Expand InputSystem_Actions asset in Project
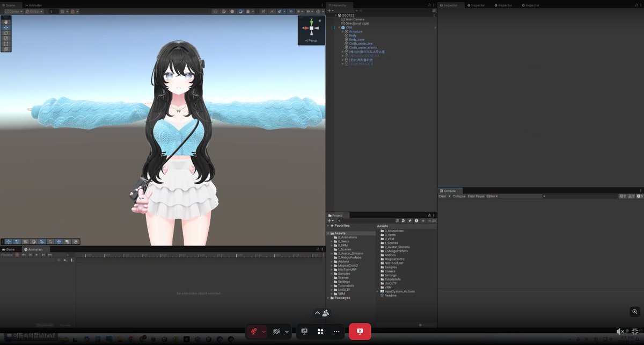Screen dimensions: 644x345 [x=378, y=291]
